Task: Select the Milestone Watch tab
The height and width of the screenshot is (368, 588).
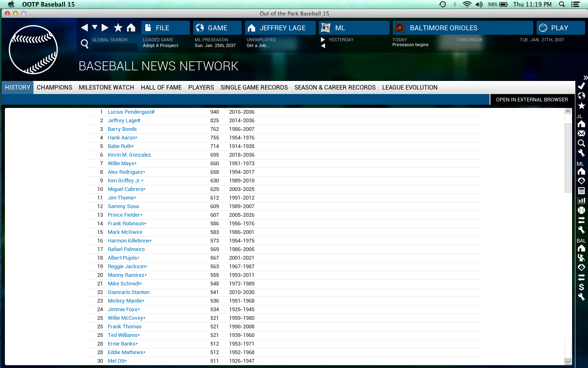Action: (106, 88)
